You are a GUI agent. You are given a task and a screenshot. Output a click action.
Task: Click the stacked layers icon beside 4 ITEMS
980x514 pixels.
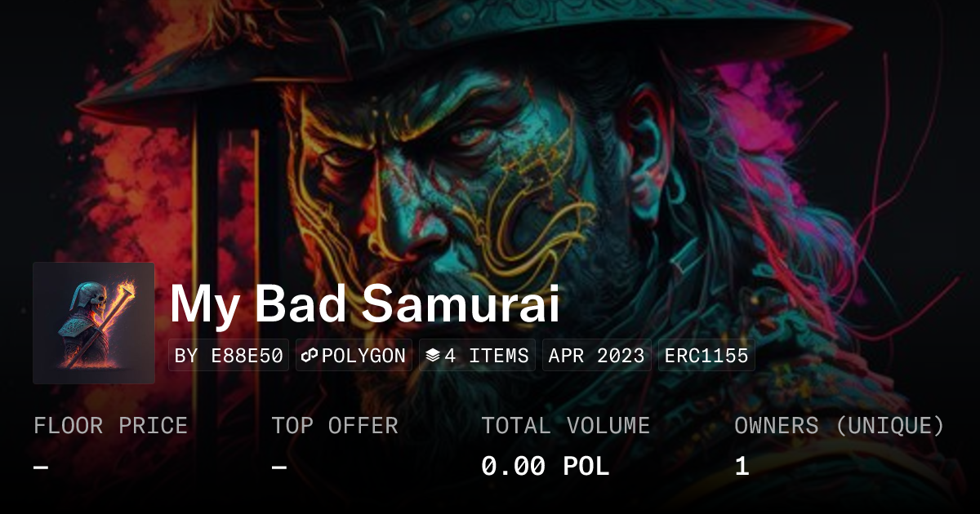pyautogui.click(x=433, y=356)
